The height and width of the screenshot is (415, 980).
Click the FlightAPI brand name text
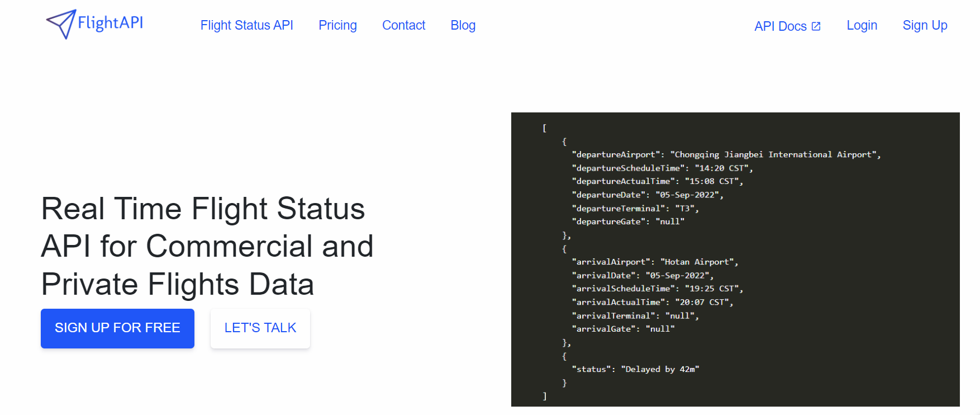[111, 23]
